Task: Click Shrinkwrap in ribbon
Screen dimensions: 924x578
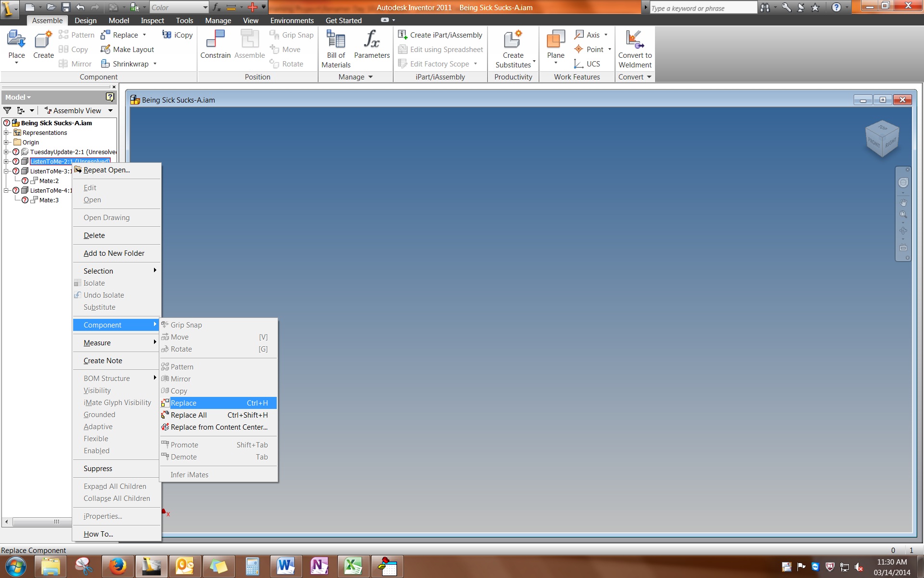Action: [x=125, y=64]
